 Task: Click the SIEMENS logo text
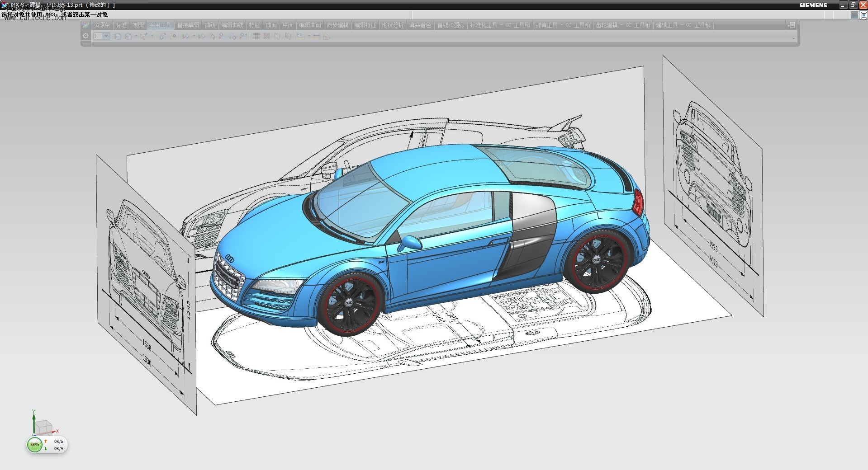[813, 5]
